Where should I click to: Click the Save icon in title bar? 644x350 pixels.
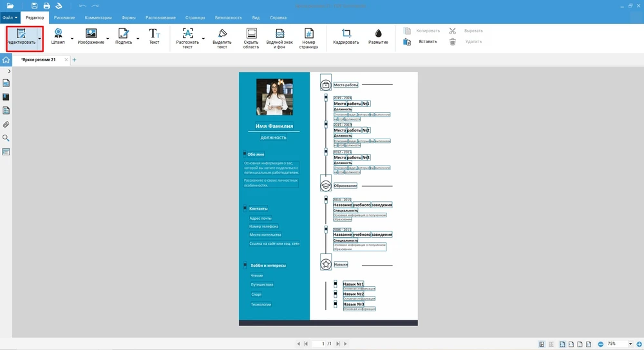pos(35,6)
